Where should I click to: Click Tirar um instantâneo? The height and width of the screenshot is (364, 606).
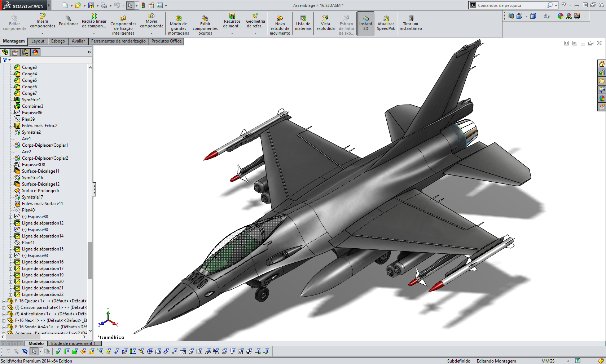pos(410,23)
